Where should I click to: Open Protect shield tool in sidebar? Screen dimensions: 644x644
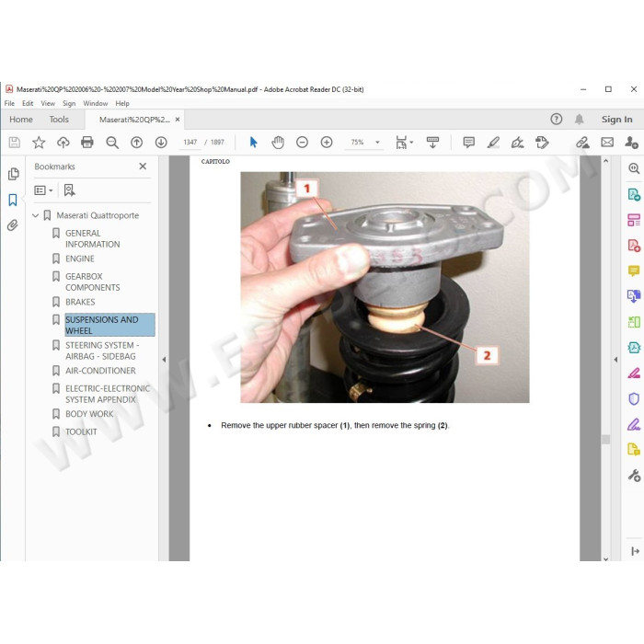pos(634,398)
